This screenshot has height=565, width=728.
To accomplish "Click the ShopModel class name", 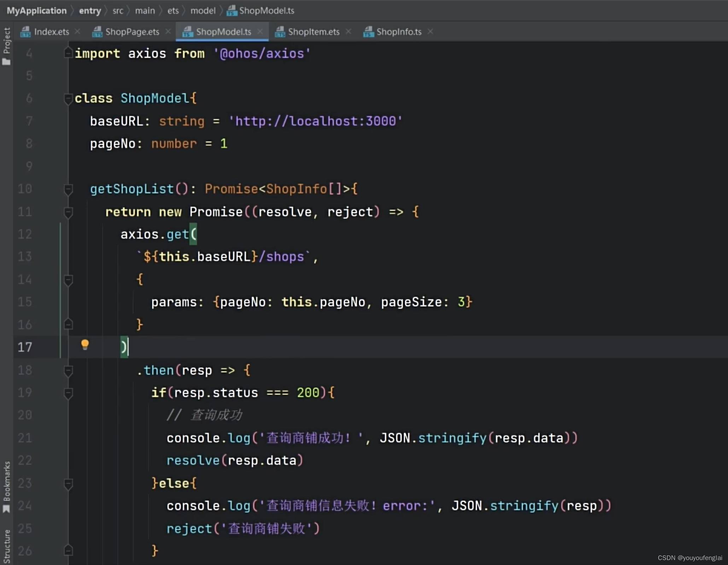I will point(155,98).
